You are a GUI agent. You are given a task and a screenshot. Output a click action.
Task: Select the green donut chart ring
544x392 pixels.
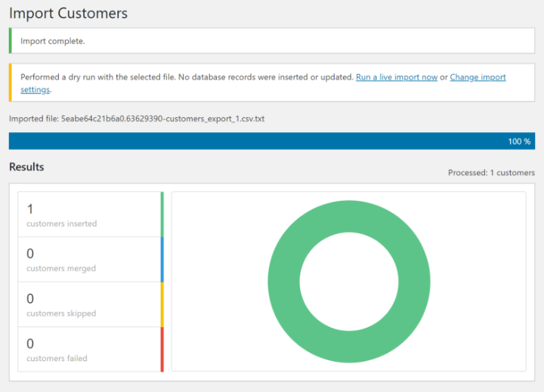(x=349, y=216)
